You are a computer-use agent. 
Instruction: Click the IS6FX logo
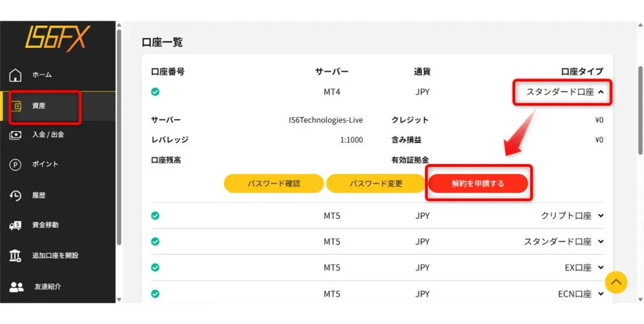(x=58, y=39)
